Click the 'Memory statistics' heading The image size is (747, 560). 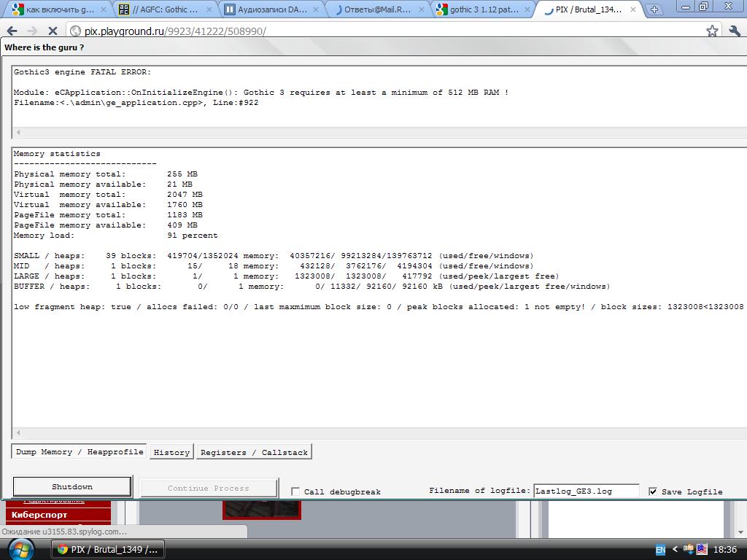pyautogui.click(x=57, y=154)
